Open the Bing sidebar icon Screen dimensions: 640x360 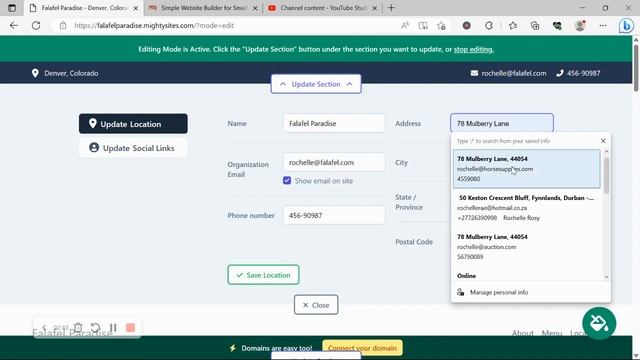626,25
